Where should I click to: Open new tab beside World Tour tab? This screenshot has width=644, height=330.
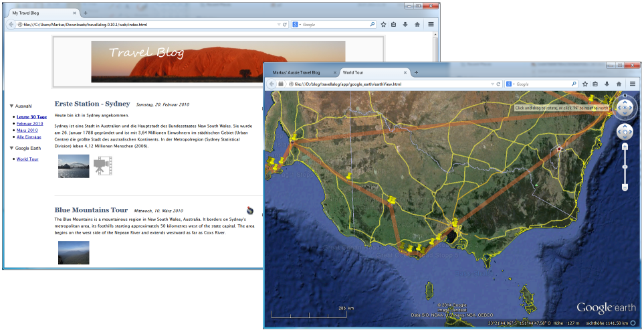pos(416,72)
